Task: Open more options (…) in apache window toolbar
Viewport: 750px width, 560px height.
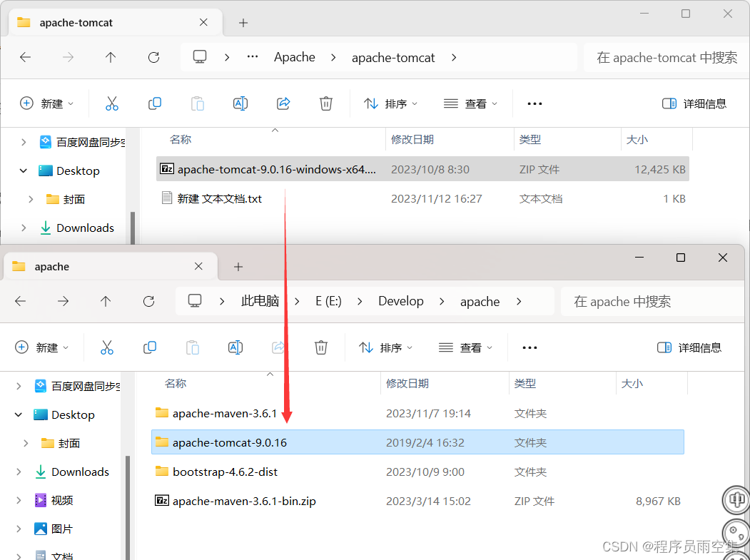Action: [529, 347]
